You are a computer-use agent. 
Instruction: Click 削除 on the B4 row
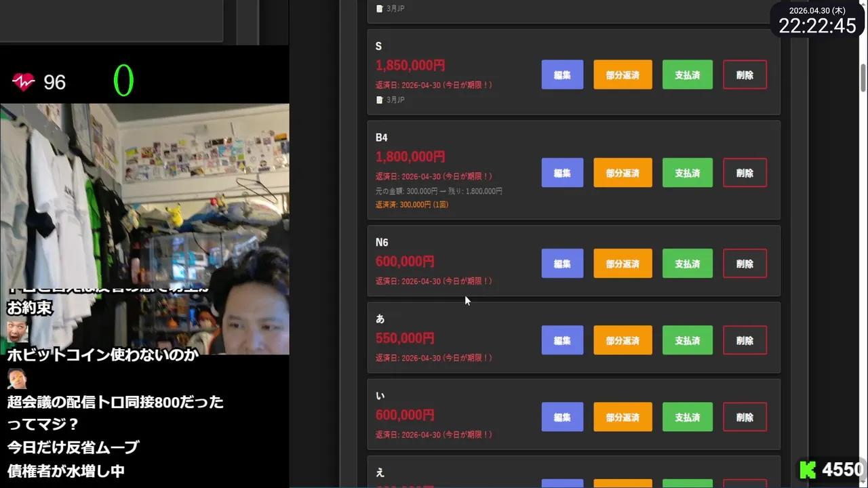click(745, 173)
